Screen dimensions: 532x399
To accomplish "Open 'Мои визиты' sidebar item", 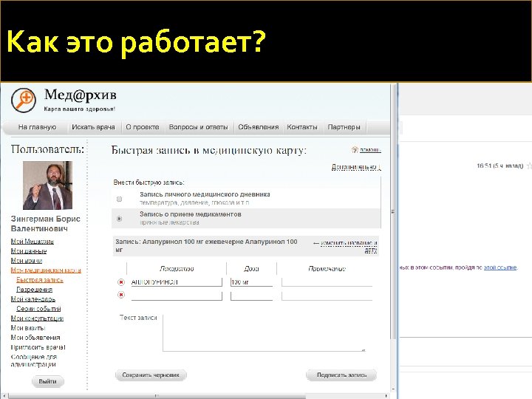I will [28, 328].
